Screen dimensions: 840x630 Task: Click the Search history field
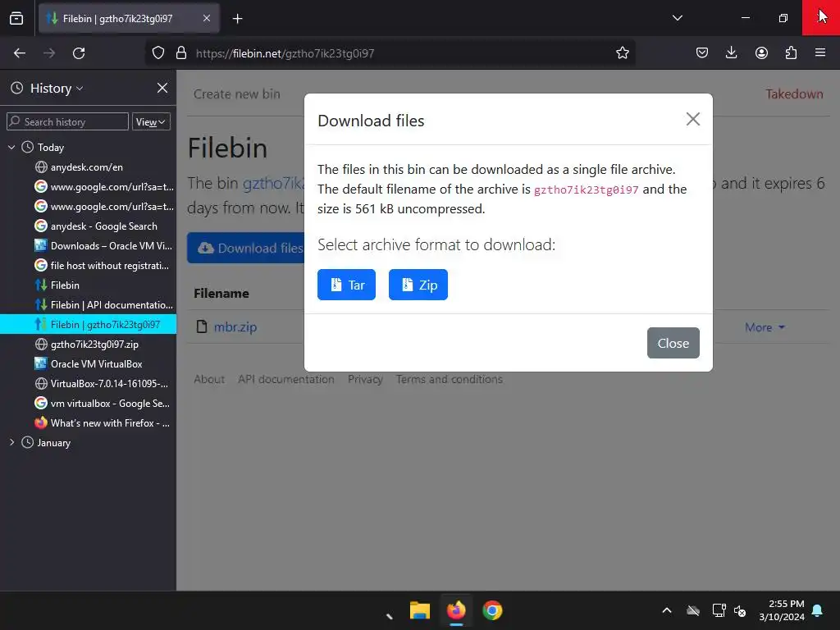tap(67, 121)
